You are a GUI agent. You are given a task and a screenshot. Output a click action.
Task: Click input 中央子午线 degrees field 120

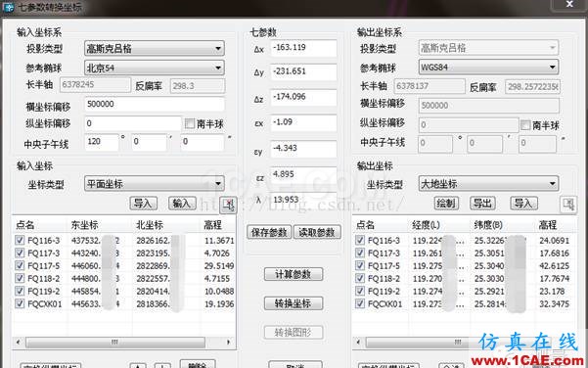102,143
